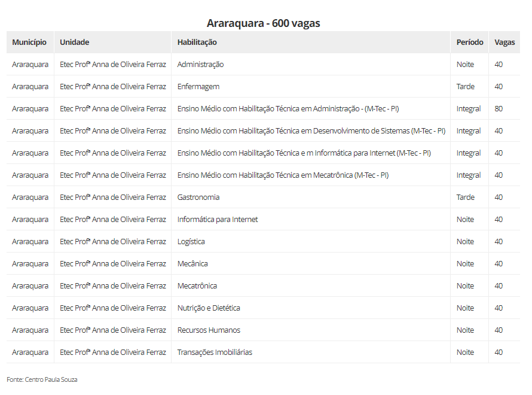The image size is (532, 395).
Task: Click the 'Araraquara - 600 vagas' title
Action: point(263,23)
